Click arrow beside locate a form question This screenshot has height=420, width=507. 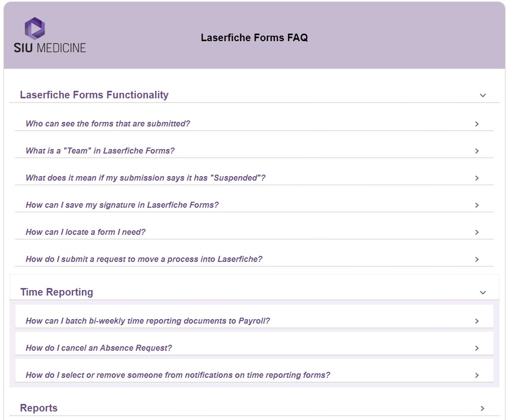click(x=477, y=232)
